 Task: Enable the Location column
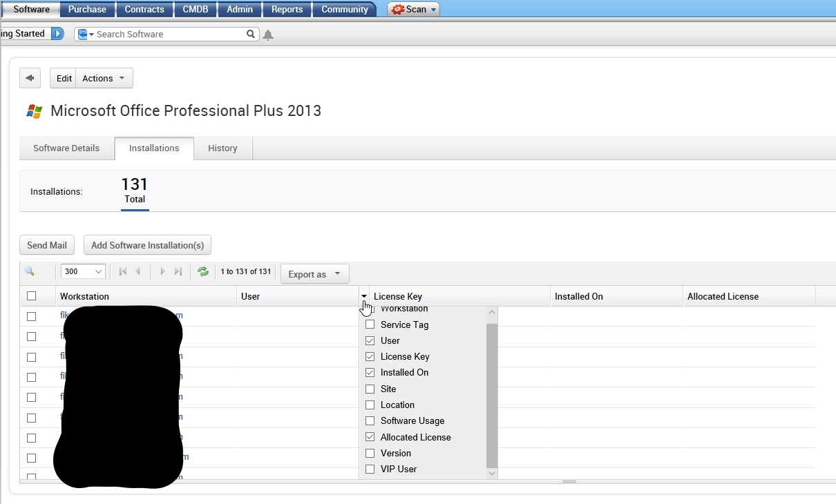(x=370, y=405)
